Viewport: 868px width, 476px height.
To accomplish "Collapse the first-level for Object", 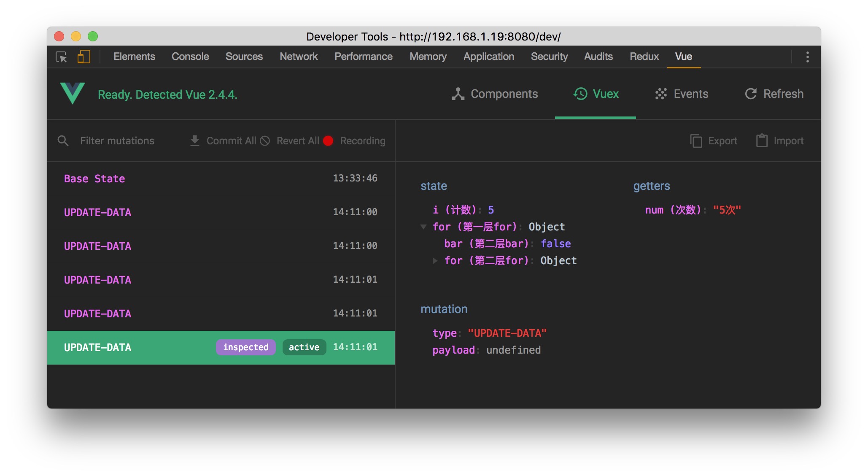I will pos(423,227).
